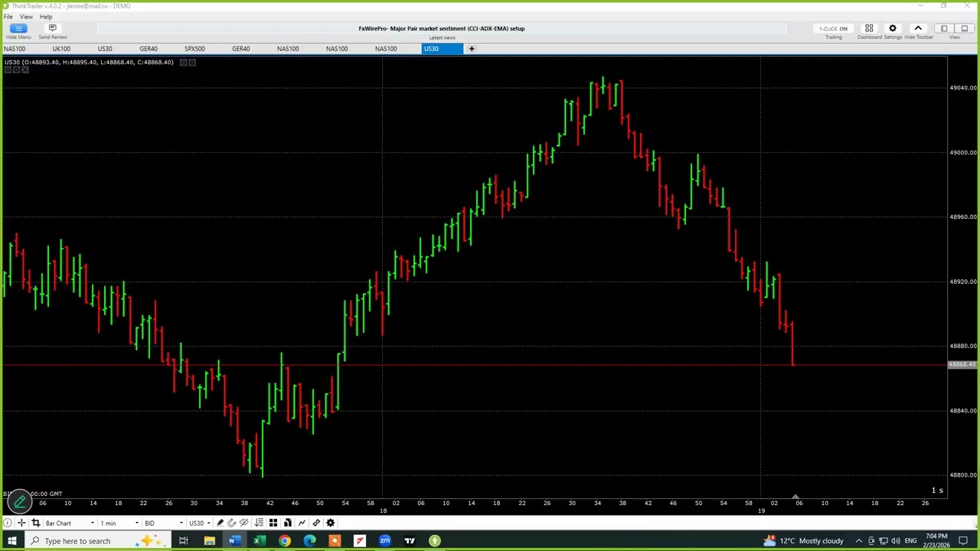Click second small icon beside the OHLC readout
Viewport: 980px width, 551px height.
[192, 62]
